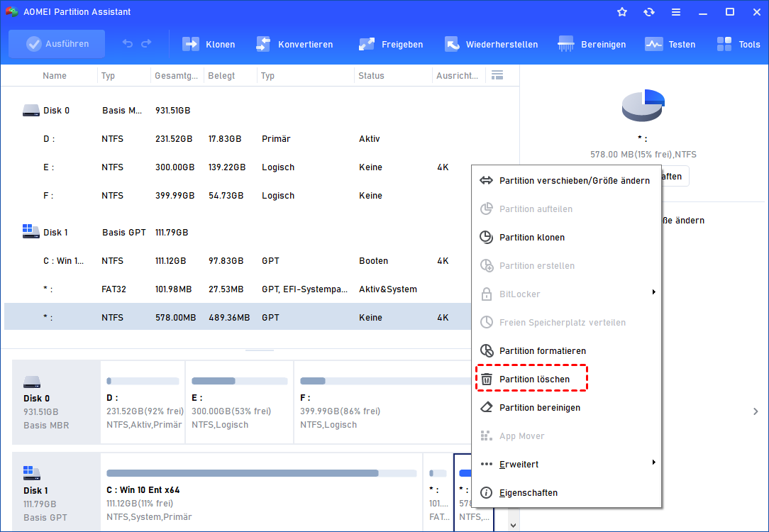Viewport: 769px width, 532px height.
Task: Click the resize arrows icon in context menu
Action: click(x=486, y=180)
